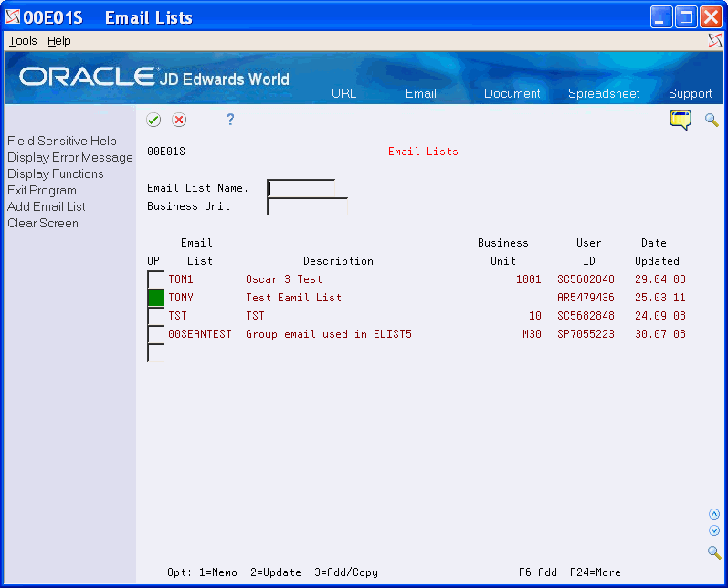Click the F6=Add function key text
The height and width of the screenshot is (588, 728).
click(538, 572)
